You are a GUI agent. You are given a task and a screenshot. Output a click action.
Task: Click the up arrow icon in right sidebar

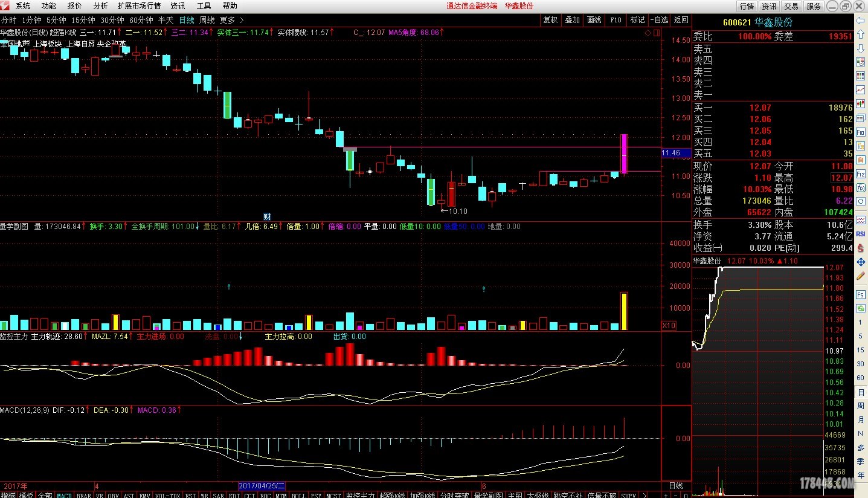tap(861, 34)
